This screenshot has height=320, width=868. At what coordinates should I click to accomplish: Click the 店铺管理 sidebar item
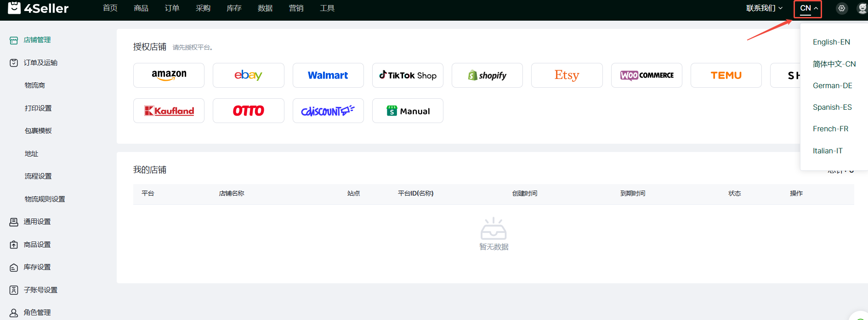pos(37,40)
